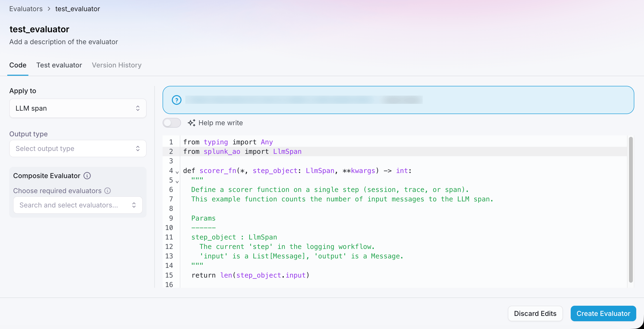The image size is (644, 329).
Task: Click line 2 splunk_ao import in editor
Action: pos(242,151)
